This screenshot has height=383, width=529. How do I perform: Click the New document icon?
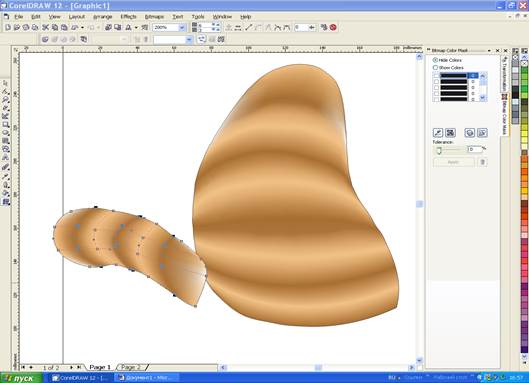[8, 27]
